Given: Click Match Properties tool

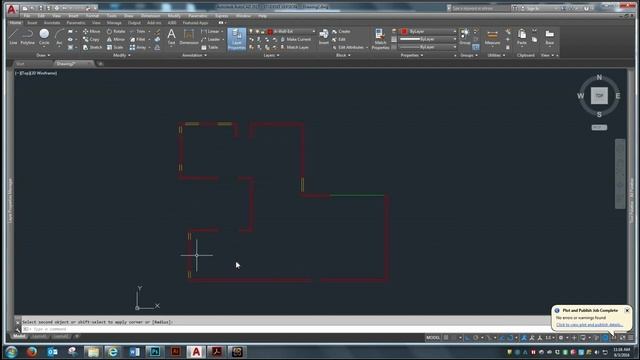Looking at the screenshot, I should (x=380, y=39).
